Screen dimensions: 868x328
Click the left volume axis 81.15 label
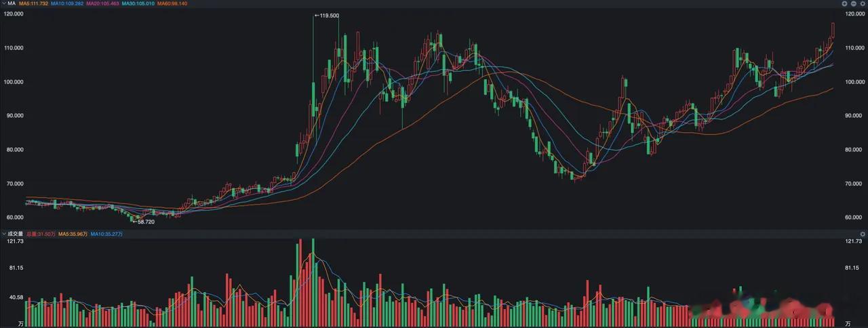(x=16, y=268)
